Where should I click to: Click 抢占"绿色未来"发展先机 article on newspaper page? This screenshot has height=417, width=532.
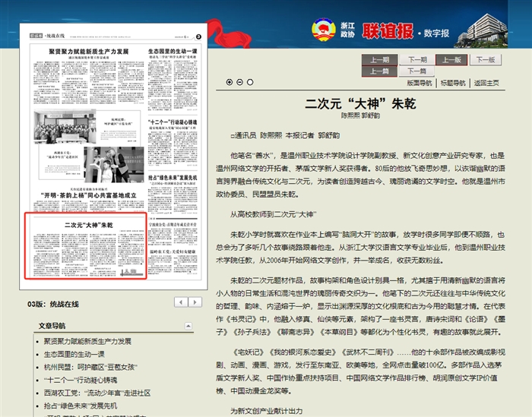[173, 195]
